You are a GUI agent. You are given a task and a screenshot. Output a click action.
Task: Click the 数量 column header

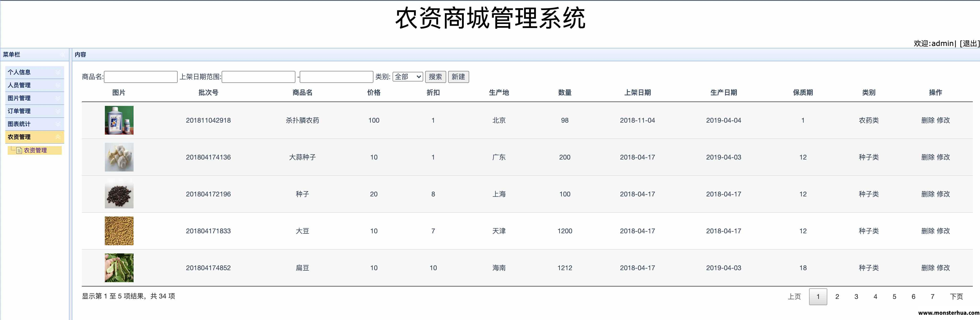tap(565, 92)
